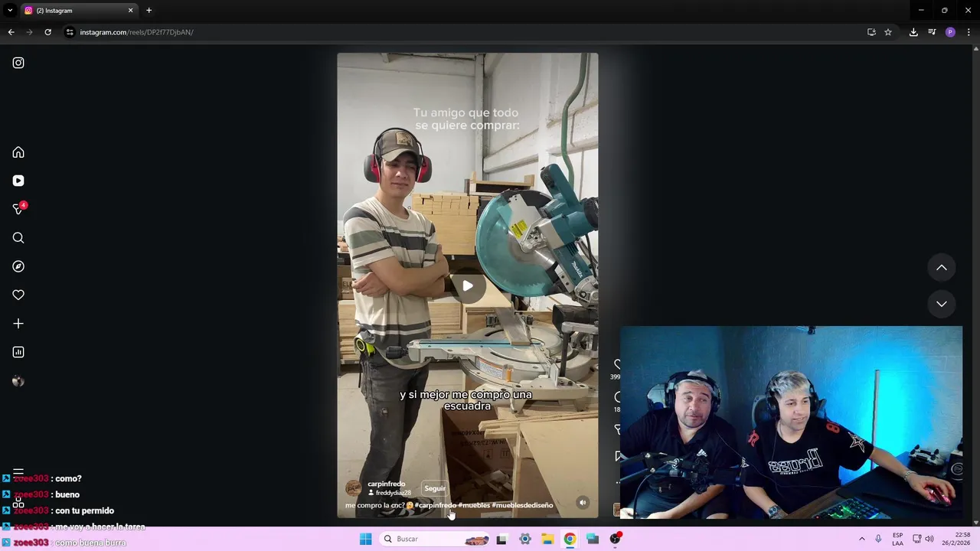Open Explore compass icon in sidebar
This screenshot has width=980, height=551.
18,266
